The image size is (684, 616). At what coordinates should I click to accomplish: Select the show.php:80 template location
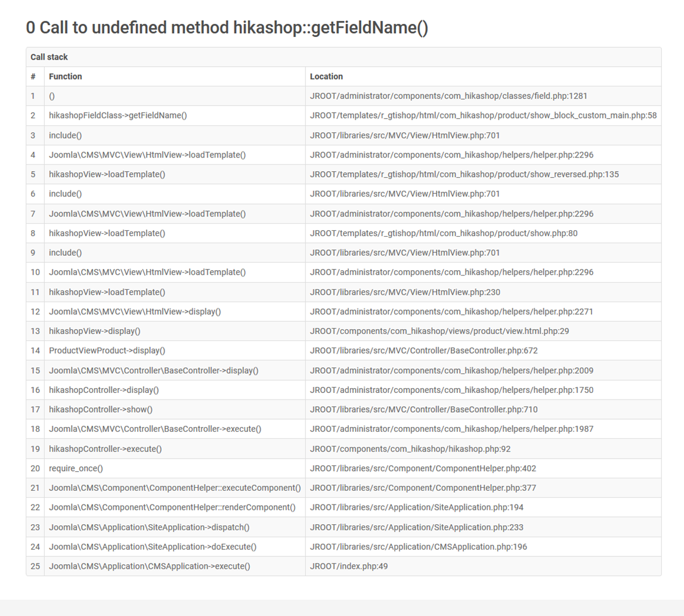(444, 233)
